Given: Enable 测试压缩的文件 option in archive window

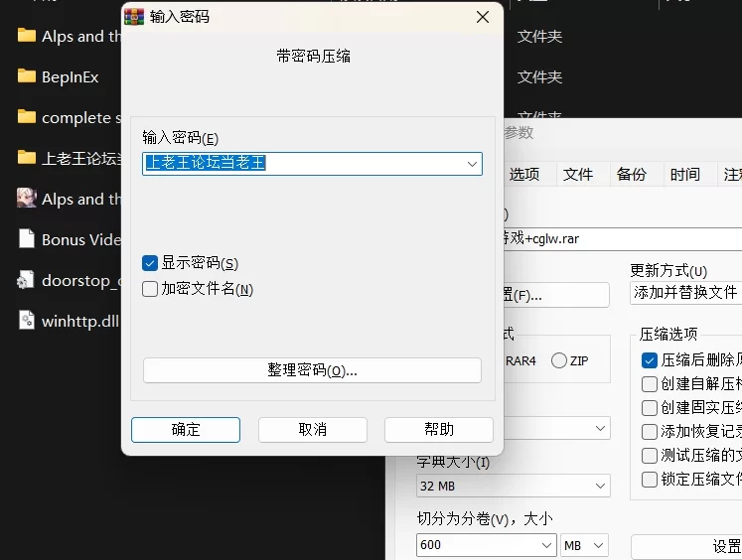Looking at the screenshot, I should [x=650, y=456].
